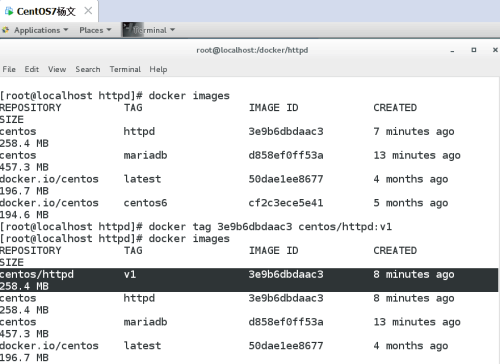Open the Help menu

[x=158, y=69]
